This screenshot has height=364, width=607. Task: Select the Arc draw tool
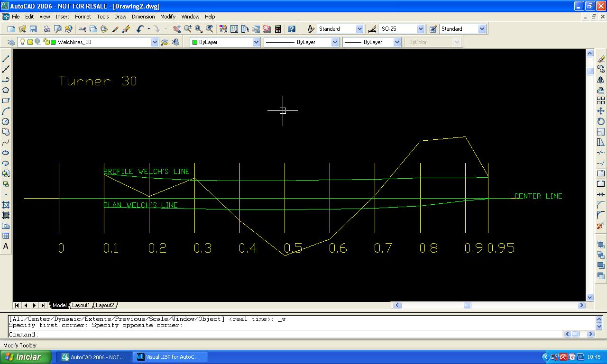click(6, 111)
